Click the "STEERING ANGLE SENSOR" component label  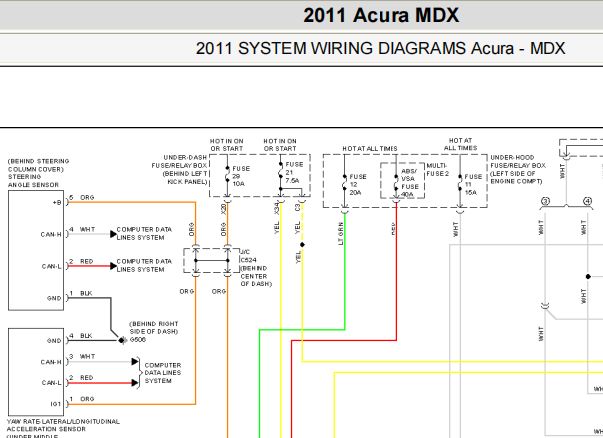pos(33,181)
